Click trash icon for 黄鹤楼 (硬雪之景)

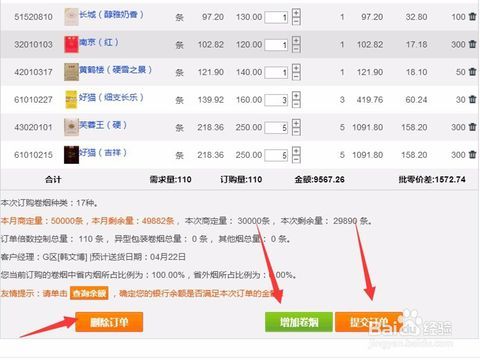pos(472,72)
